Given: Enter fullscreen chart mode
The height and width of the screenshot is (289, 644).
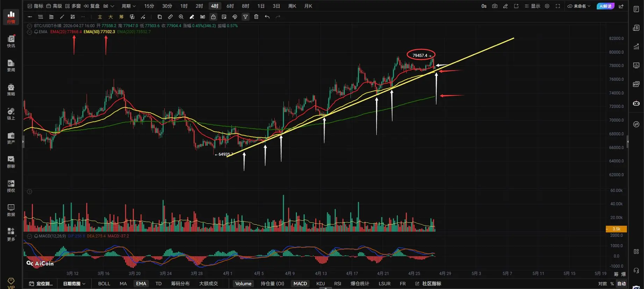Looking at the screenshot, I should coord(558,6).
